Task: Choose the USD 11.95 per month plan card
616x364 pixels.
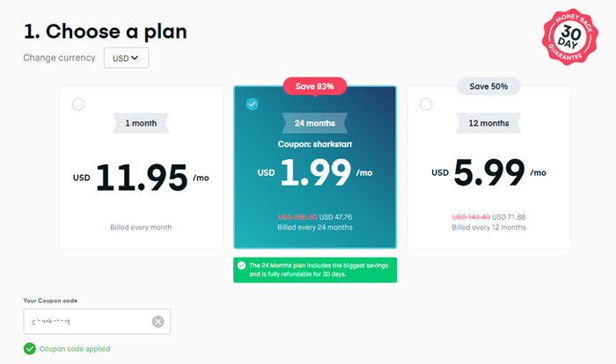Action: point(141,167)
